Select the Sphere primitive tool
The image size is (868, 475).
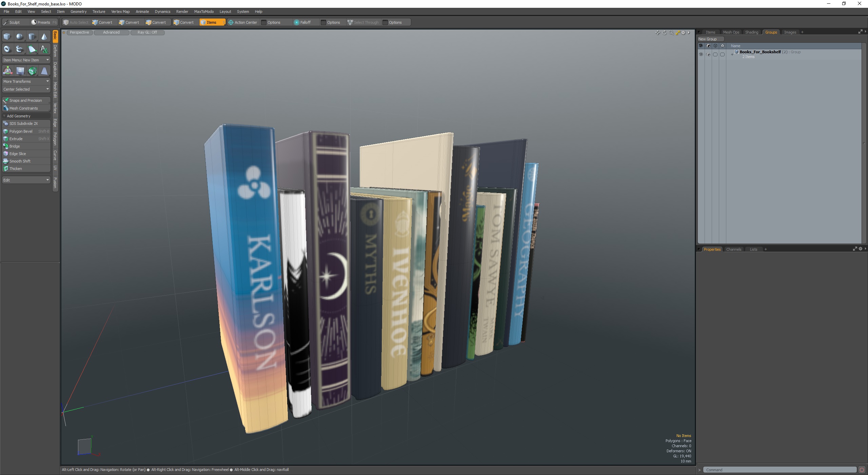pos(20,37)
